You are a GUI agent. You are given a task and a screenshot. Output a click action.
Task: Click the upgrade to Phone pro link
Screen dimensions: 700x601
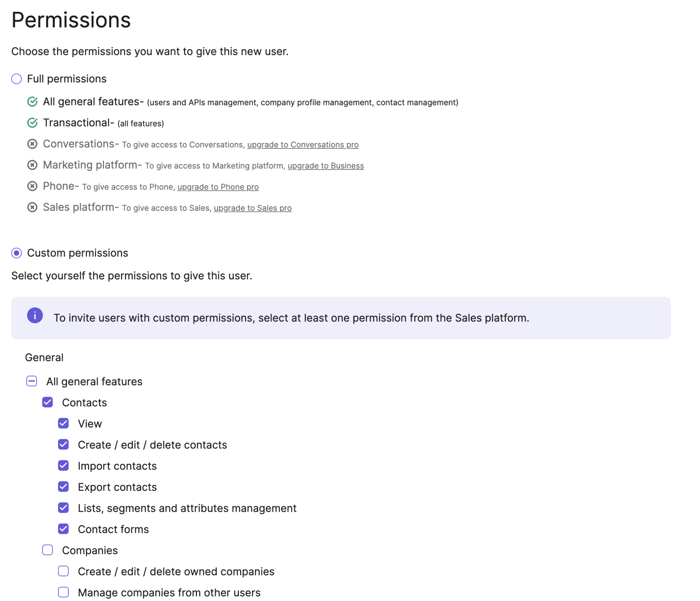(218, 187)
